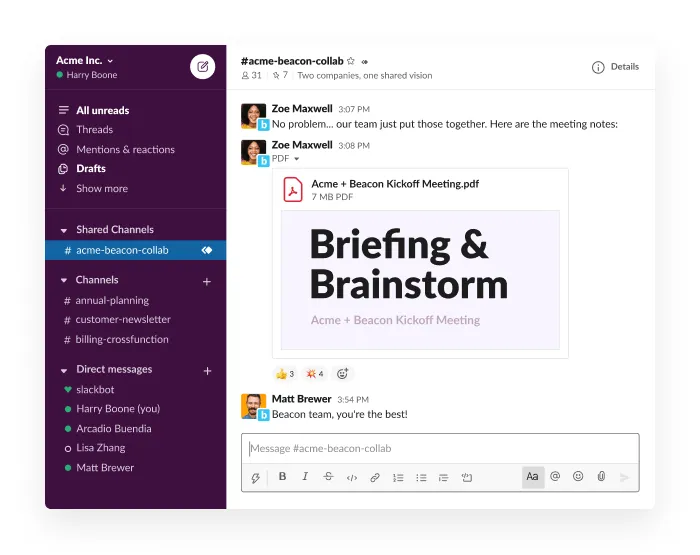The height and width of the screenshot is (555, 700).
Task: Open the Briefing & Brainstorm PDF preview
Action: [x=420, y=280]
